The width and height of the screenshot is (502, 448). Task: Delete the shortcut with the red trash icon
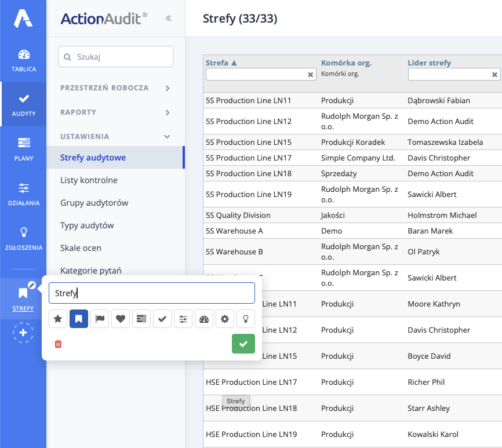pos(58,344)
